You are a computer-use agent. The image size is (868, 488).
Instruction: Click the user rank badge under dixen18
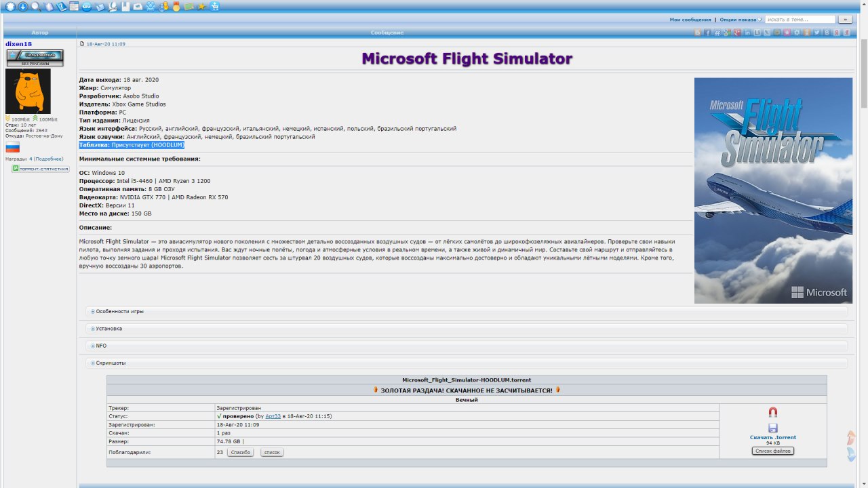[35, 57]
